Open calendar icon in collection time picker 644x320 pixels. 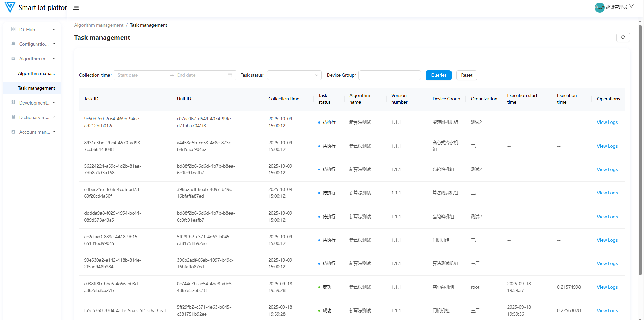click(230, 75)
